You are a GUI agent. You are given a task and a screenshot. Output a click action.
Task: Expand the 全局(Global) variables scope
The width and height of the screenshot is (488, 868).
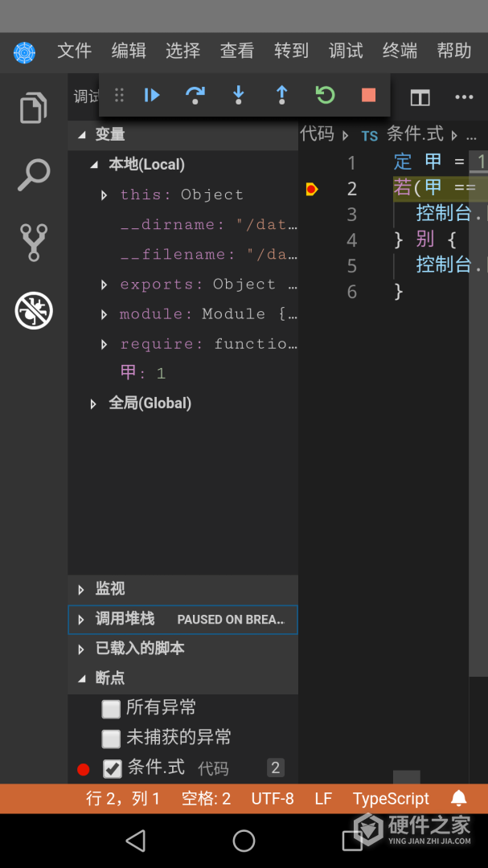point(94,403)
